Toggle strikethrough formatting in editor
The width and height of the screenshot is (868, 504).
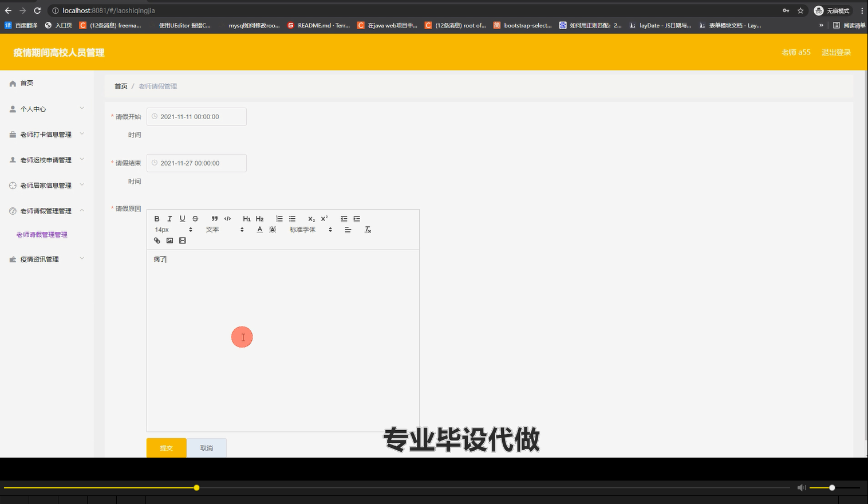pos(195,219)
